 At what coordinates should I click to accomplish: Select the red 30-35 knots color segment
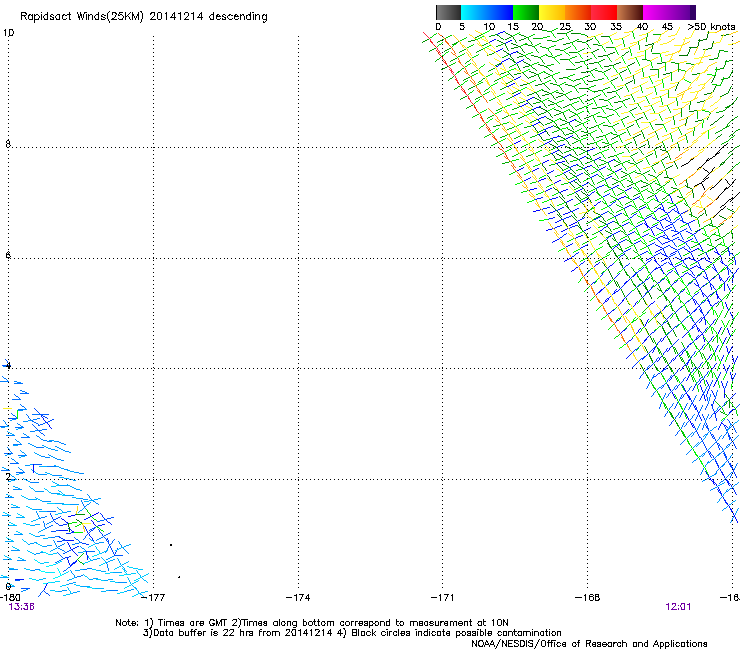tap(604, 12)
